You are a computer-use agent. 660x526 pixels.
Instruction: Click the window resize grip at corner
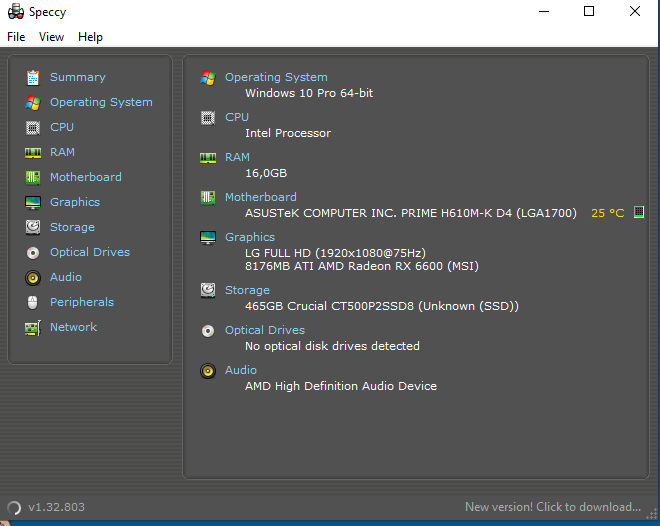[x=652, y=515]
